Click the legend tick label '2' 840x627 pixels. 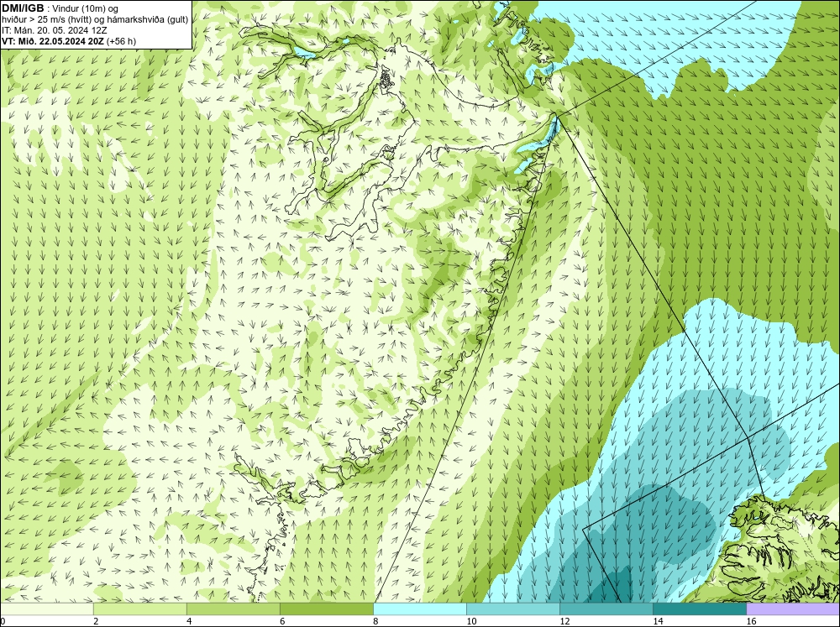(x=96, y=621)
